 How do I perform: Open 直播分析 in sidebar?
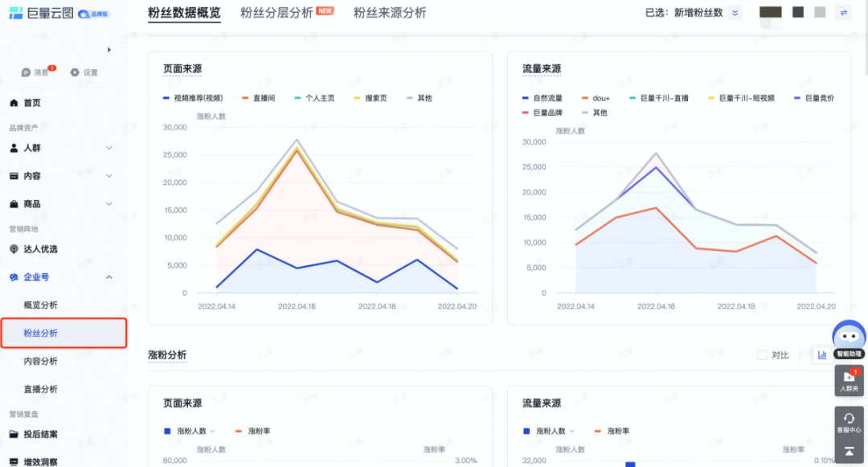click(40, 389)
